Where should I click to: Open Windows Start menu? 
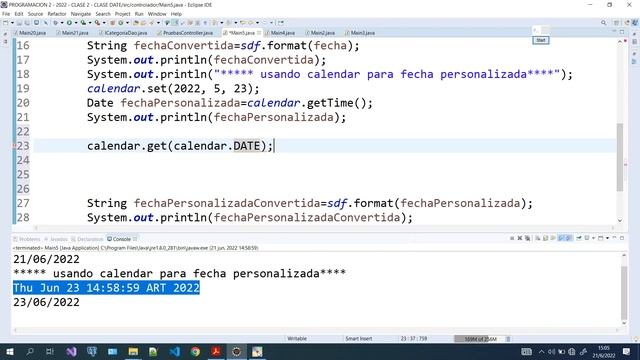pyautogui.click(x=9, y=351)
